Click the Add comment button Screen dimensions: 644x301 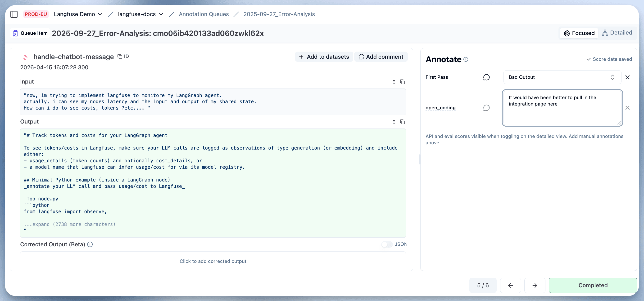point(381,57)
